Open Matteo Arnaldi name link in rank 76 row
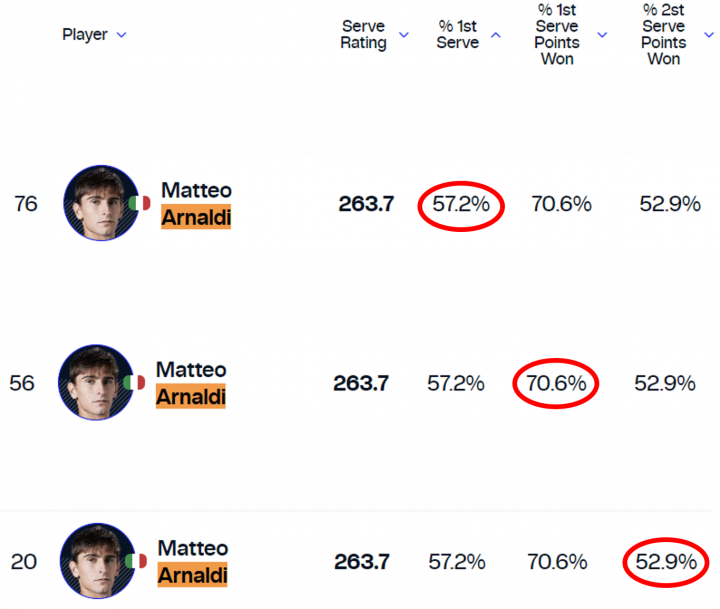 pyautogui.click(x=196, y=204)
